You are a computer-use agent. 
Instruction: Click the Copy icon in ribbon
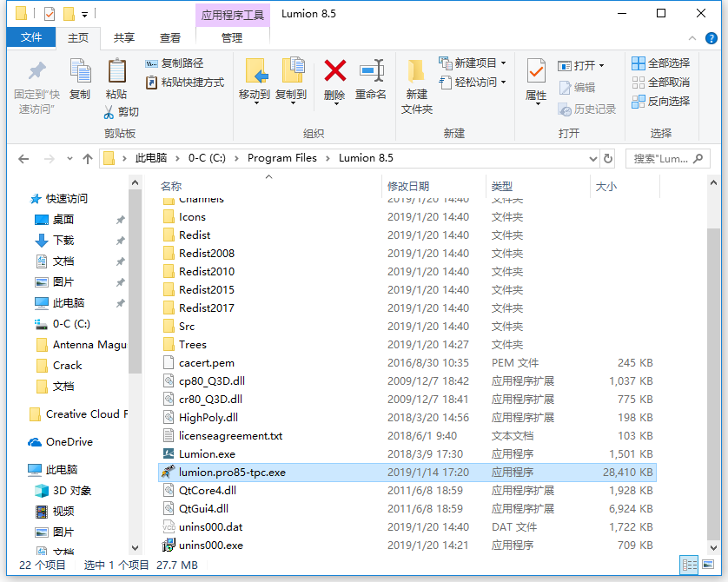point(80,71)
